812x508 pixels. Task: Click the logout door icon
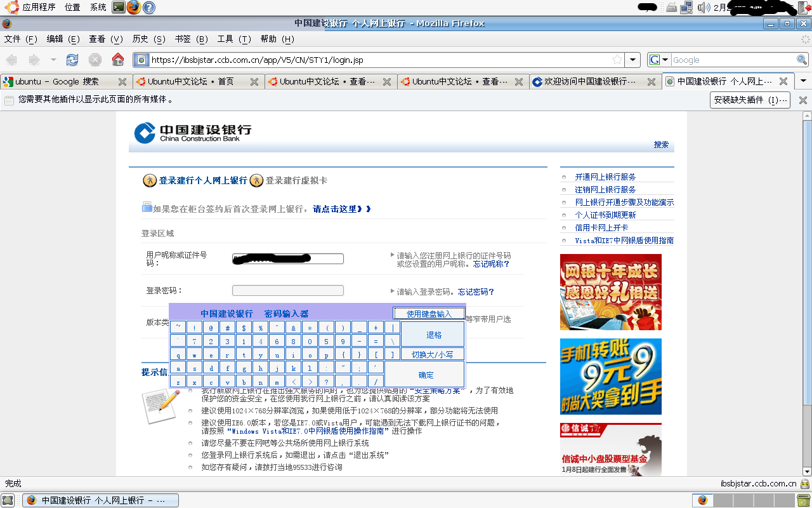(804, 8)
